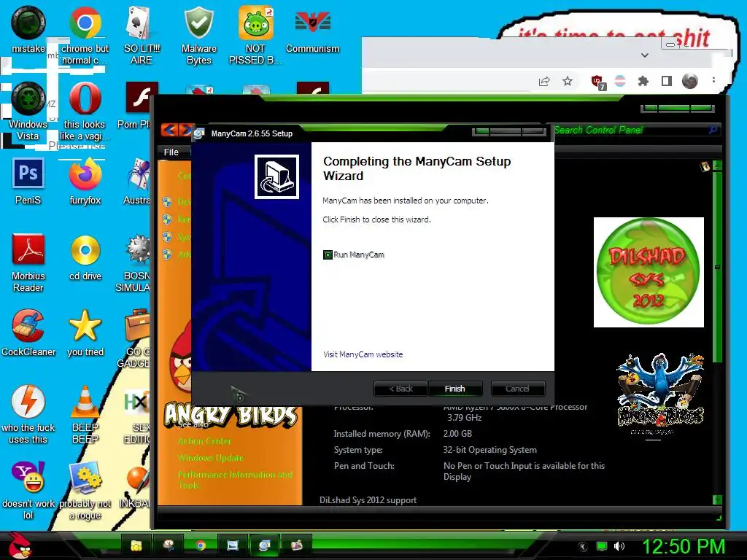Open the DiLshad Sys 2012 support link
747x560 pixels.
[x=368, y=500]
